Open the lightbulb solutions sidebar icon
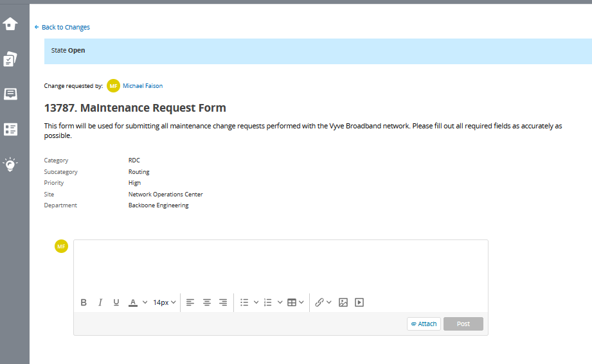This screenshot has width=592, height=364. pyautogui.click(x=10, y=164)
